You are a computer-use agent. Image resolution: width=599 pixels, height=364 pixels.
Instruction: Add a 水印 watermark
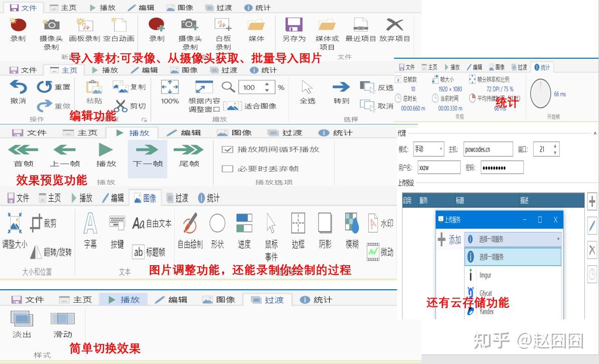(x=380, y=223)
